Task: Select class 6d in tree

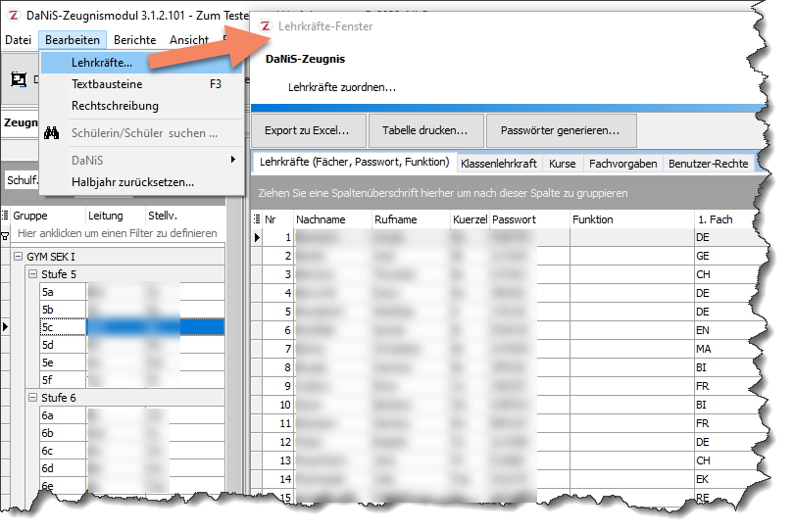Action: pos(47,468)
